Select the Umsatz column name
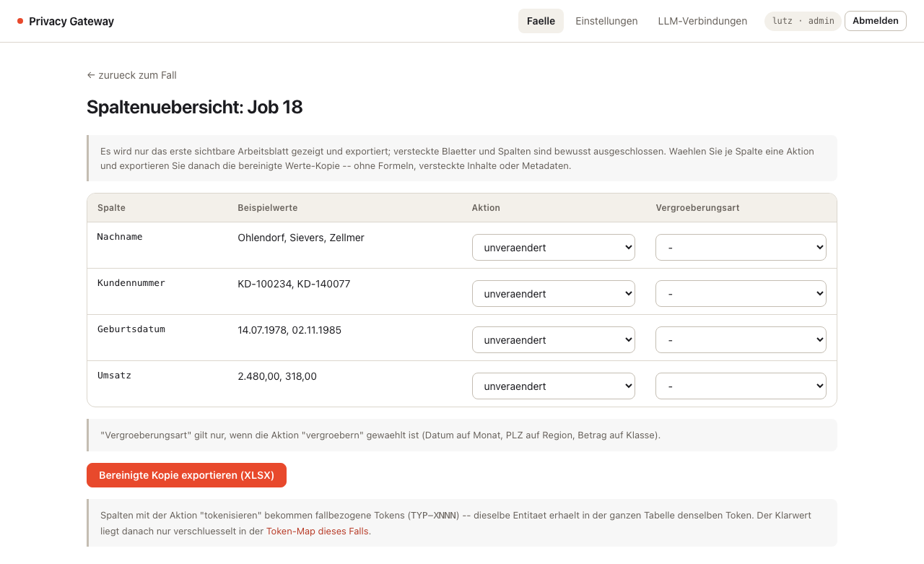Image resolution: width=924 pixels, height=564 pixels. coord(114,376)
